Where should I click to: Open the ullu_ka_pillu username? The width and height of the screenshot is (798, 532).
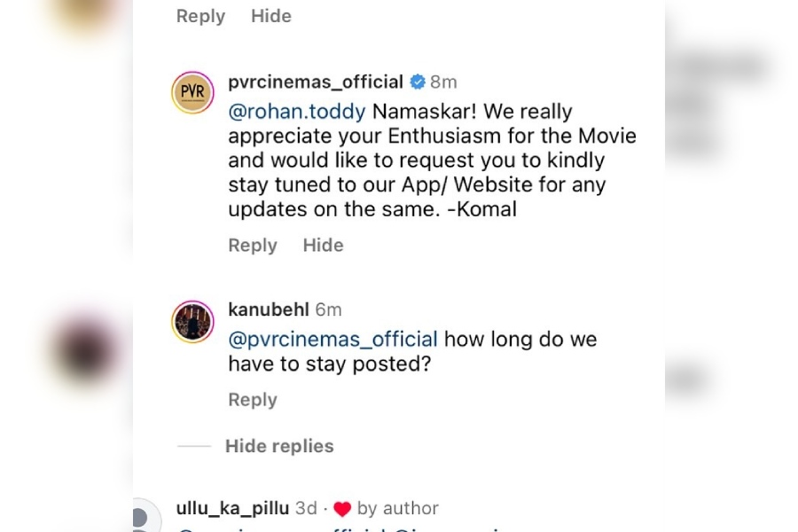[x=233, y=509]
